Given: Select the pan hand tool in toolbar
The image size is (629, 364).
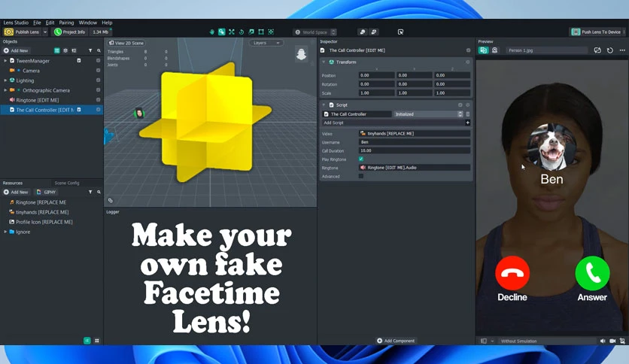Looking at the screenshot, I should [x=212, y=32].
